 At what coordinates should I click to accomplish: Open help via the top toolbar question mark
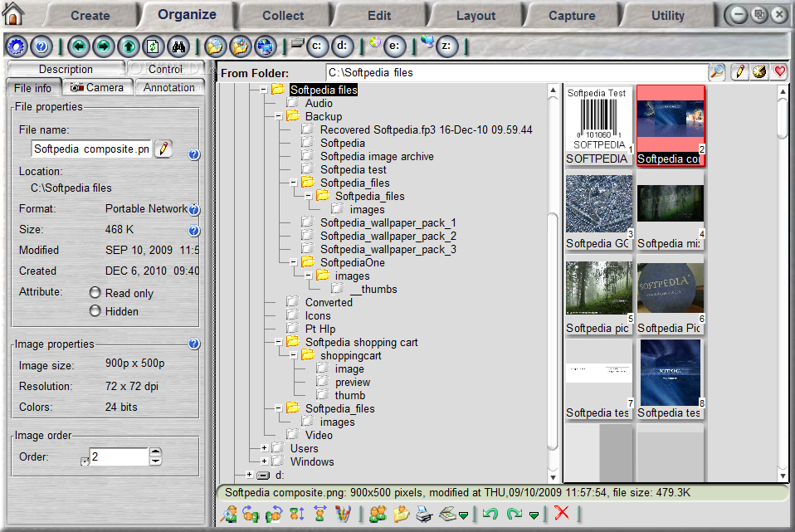click(x=41, y=47)
